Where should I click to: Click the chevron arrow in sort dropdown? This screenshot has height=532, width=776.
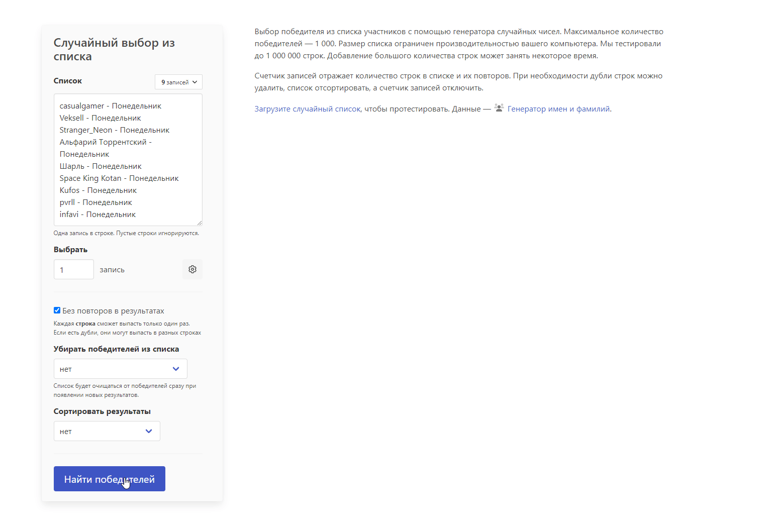pos(149,431)
